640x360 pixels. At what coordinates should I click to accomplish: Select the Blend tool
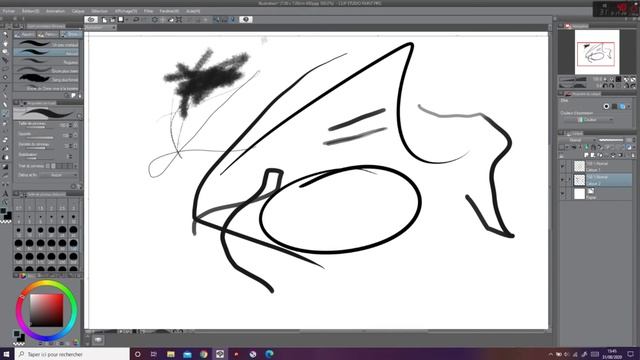(5, 149)
